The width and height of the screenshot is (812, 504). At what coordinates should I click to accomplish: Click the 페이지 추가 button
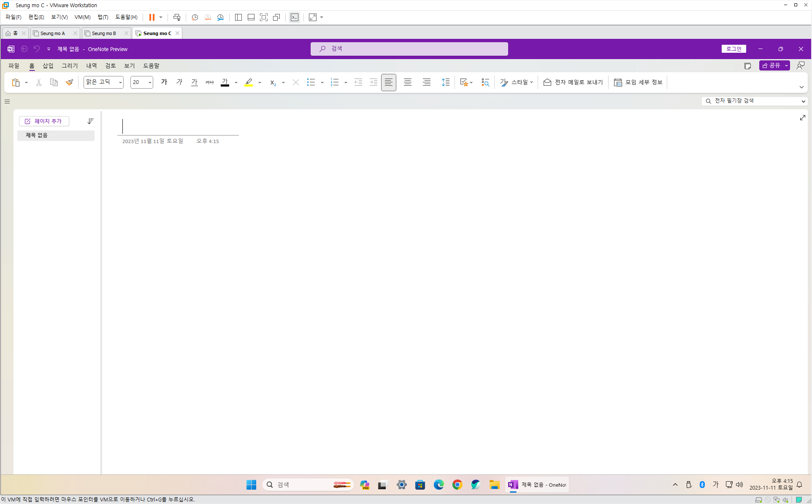click(x=44, y=121)
